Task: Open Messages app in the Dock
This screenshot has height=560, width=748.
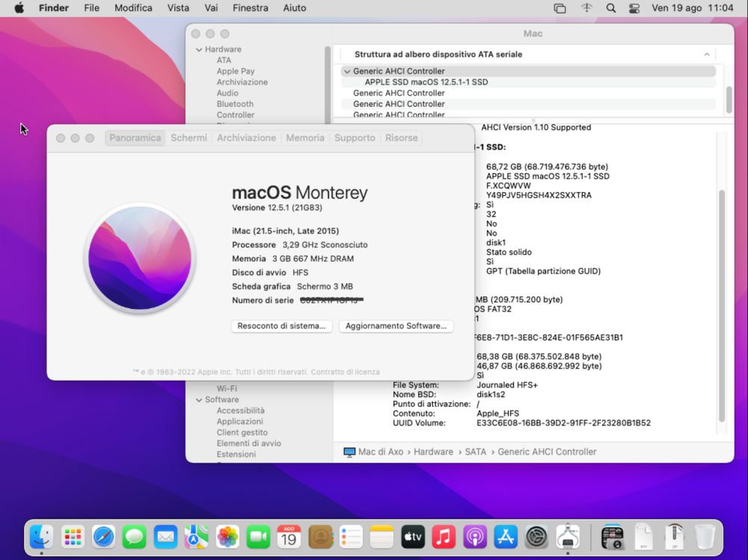Action: (135, 537)
